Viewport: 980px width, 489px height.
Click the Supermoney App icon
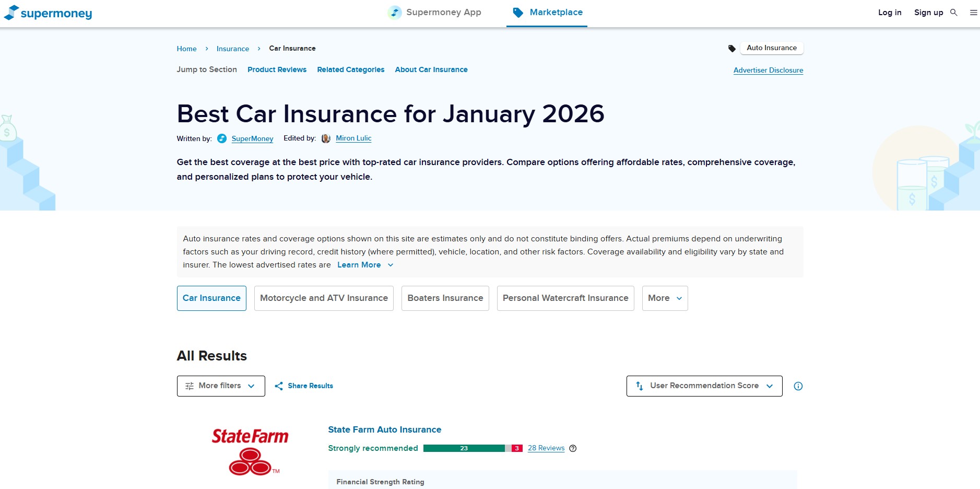pyautogui.click(x=395, y=12)
